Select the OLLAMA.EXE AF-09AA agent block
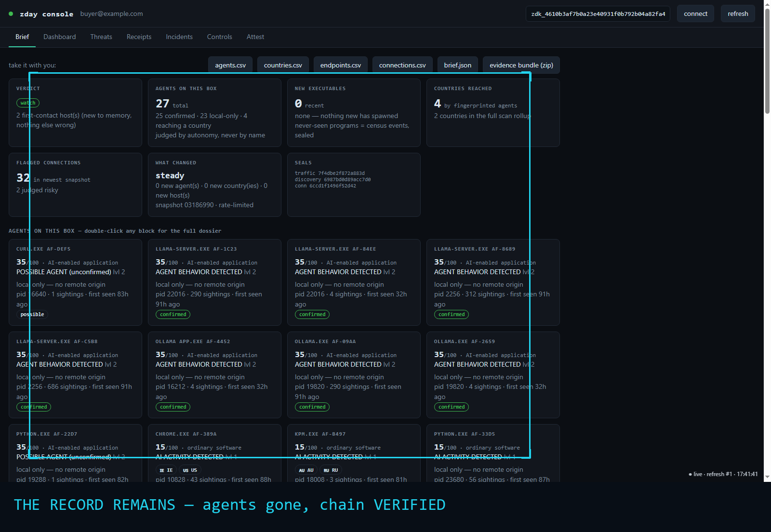The width and height of the screenshot is (771, 532). 354,375
